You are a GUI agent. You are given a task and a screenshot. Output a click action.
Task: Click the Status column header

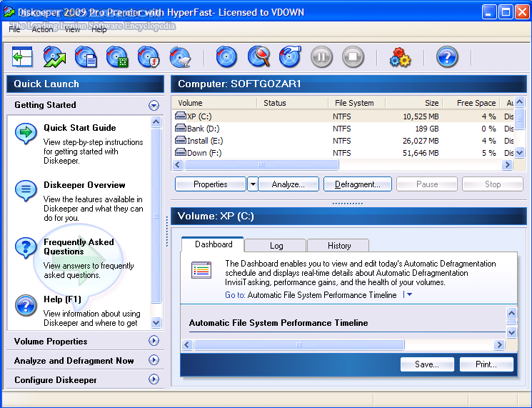pos(293,103)
